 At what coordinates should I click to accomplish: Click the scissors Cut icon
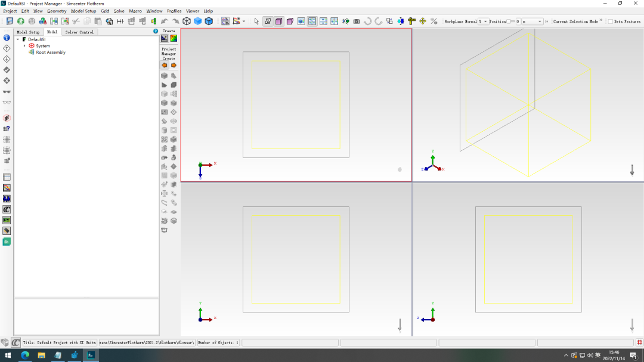click(76, 21)
